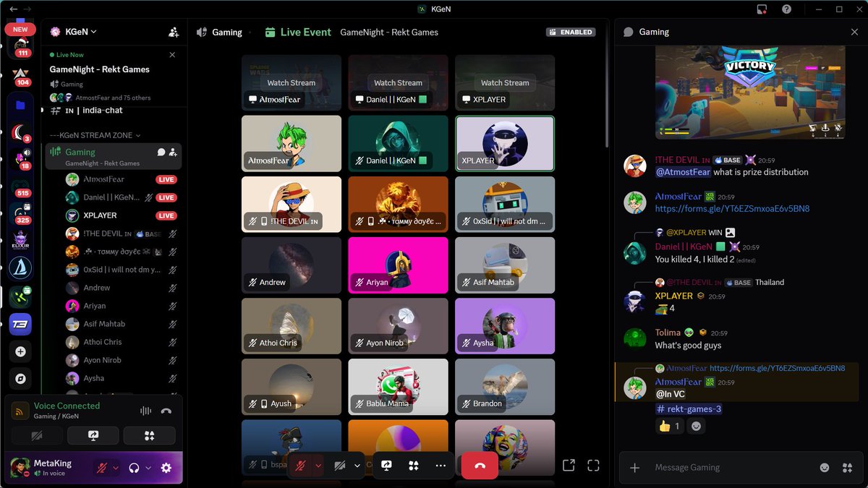Dismiss the Live Now event banner

pyautogui.click(x=172, y=55)
